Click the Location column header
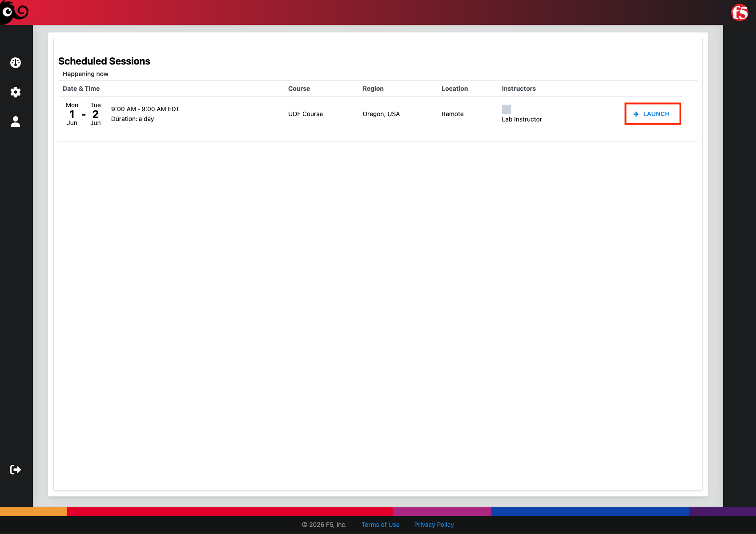 tap(454, 89)
